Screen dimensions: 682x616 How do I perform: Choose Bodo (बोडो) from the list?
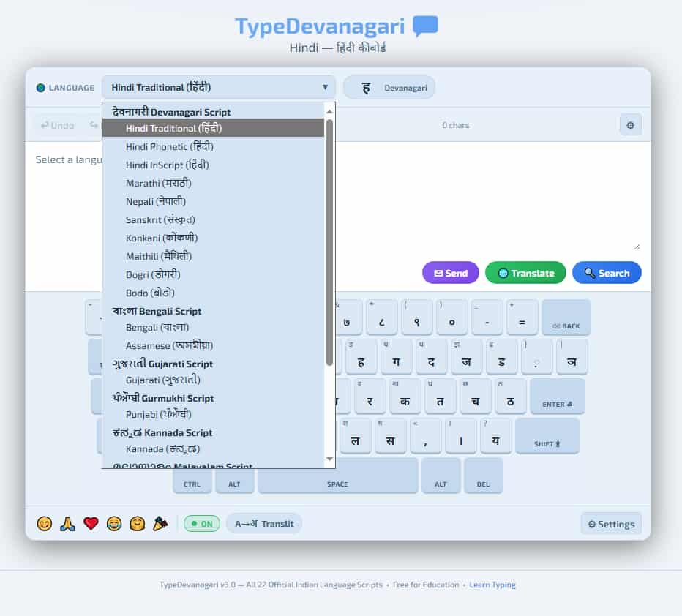pos(213,293)
